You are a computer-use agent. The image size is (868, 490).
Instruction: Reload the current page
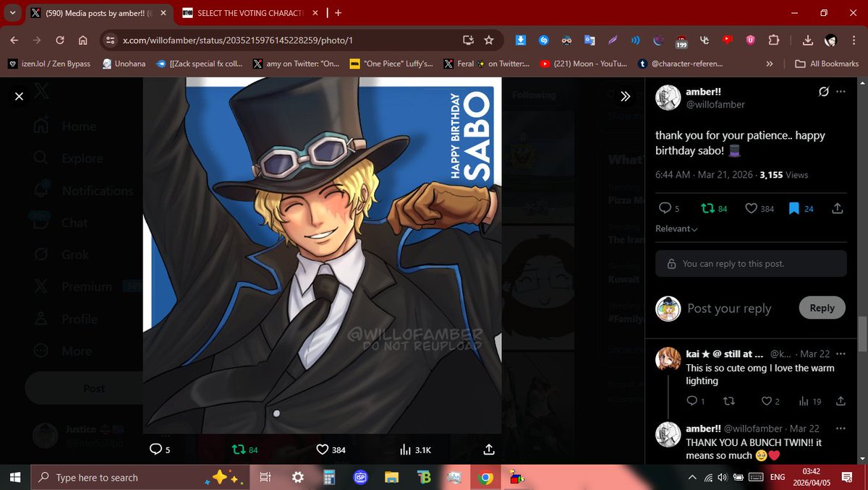pos(60,40)
